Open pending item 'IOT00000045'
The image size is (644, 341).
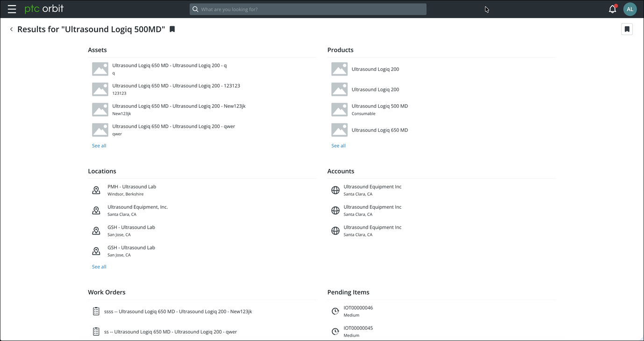pos(358,328)
